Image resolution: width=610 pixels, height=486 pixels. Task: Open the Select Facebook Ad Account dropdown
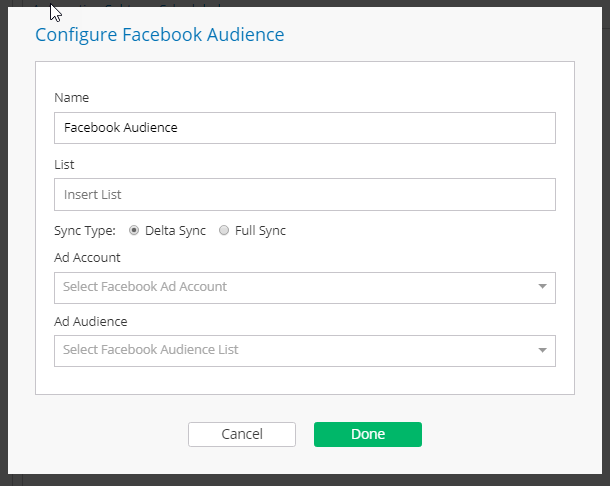coord(305,288)
